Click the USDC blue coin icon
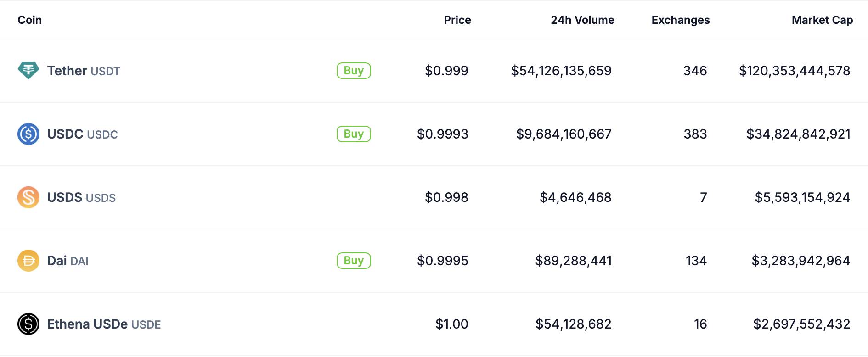Screen dimensions: 868x357 point(28,134)
